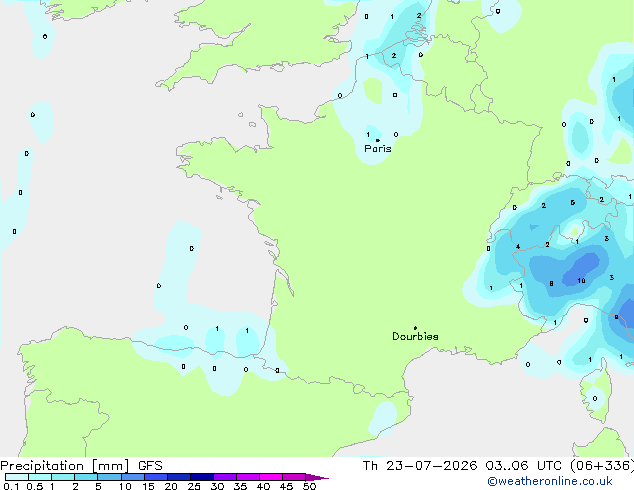This screenshot has width=634, height=490.
Task: Pick legend swatch between 2 and 5
Action: tap(86, 477)
